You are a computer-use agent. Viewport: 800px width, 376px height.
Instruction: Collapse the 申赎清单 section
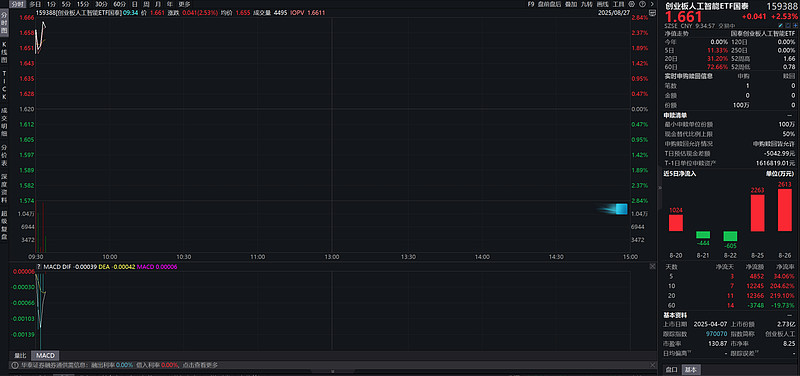(790, 115)
